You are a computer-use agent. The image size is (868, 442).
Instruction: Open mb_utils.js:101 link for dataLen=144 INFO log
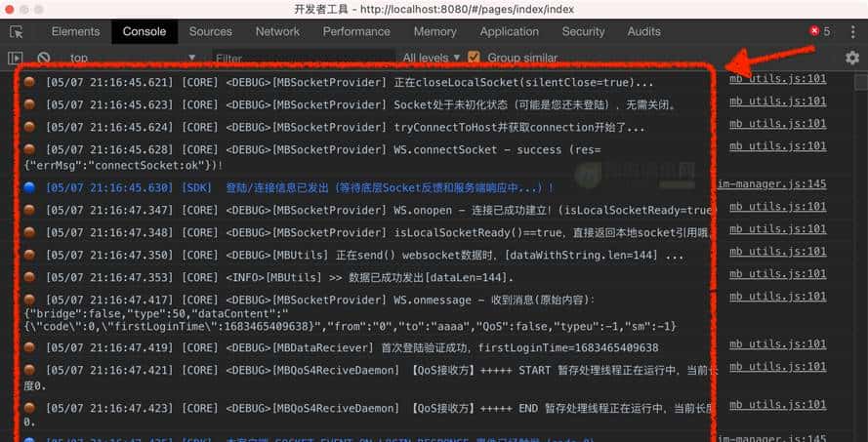[778, 274]
